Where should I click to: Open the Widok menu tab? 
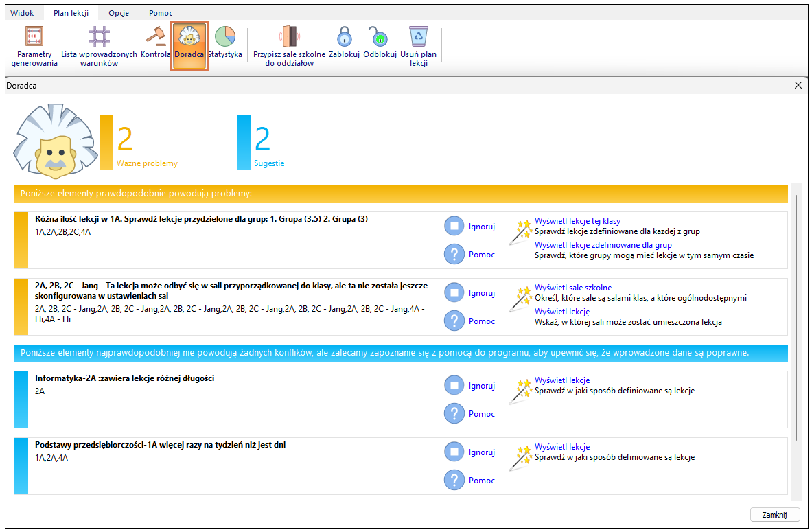[x=22, y=13]
